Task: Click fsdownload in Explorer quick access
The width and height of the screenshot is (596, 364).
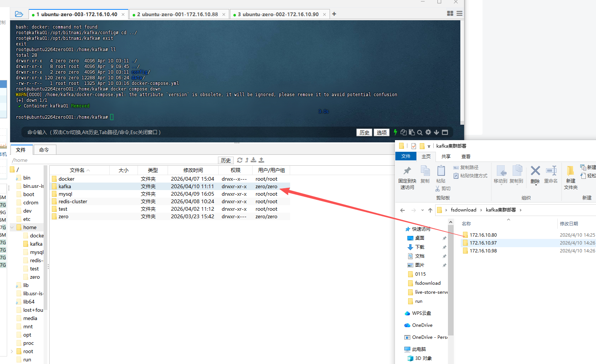Action: 428,283
